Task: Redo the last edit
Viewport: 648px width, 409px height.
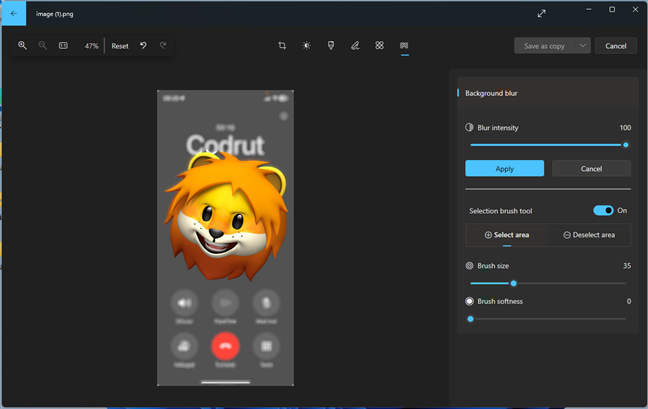Action: [163, 45]
